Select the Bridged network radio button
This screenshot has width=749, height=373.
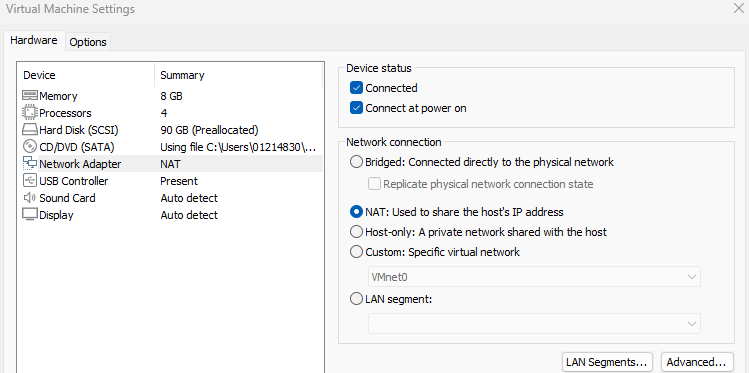pos(356,162)
